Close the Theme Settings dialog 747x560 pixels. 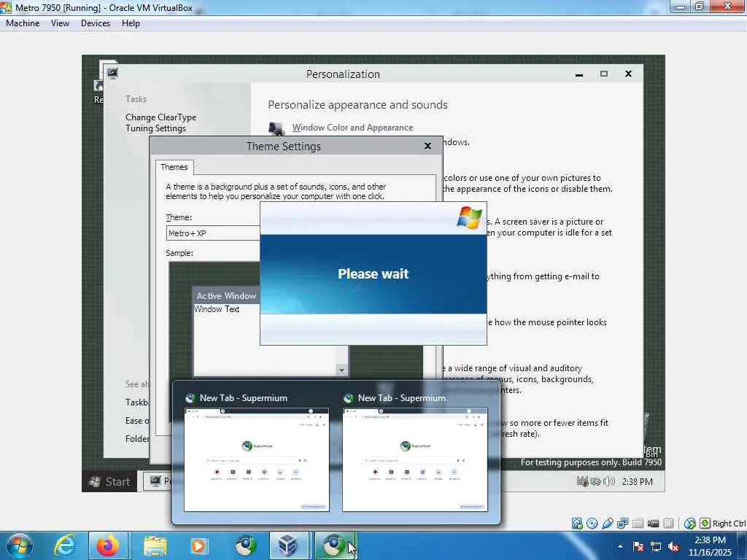click(x=427, y=146)
